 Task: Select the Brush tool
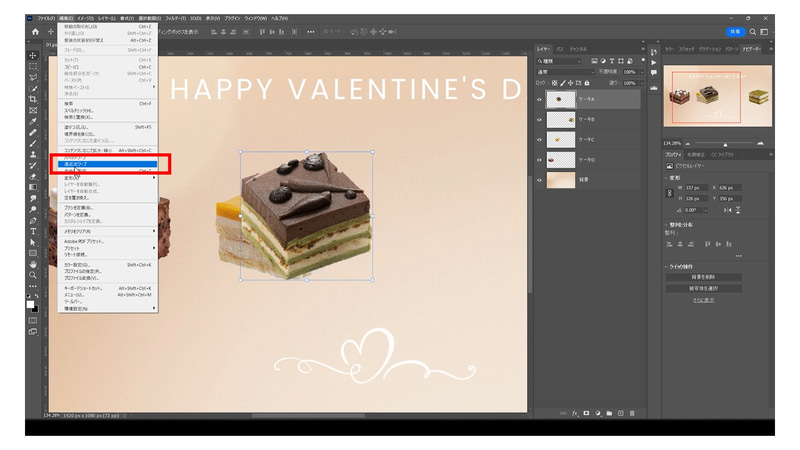(33, 143)
